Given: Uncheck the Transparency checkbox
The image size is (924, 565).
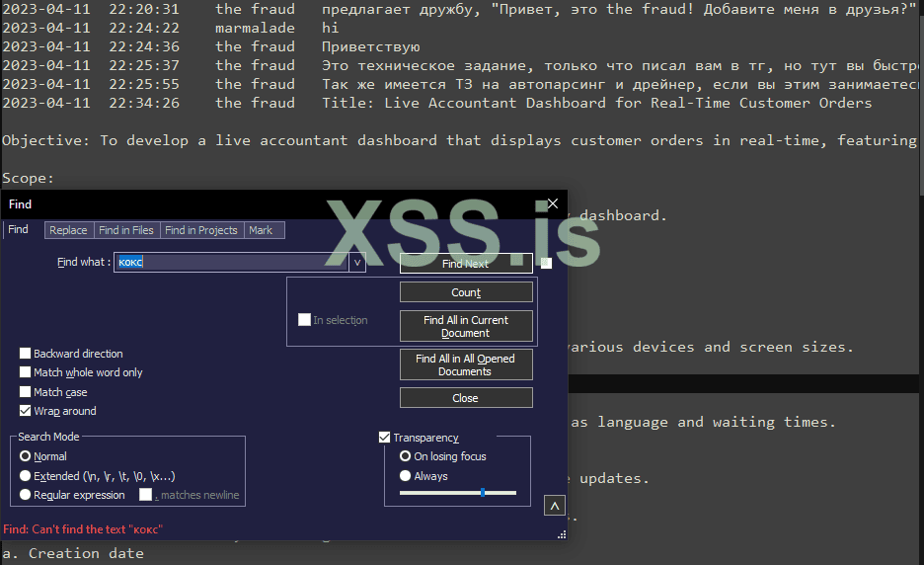Looking at the screenshot, I should tap(384, 437).
